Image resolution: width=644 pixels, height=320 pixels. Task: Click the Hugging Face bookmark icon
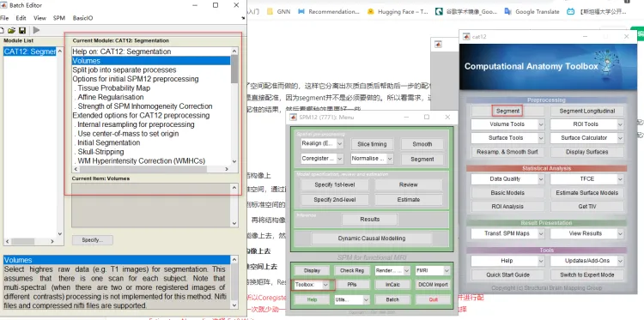(371, 11)
